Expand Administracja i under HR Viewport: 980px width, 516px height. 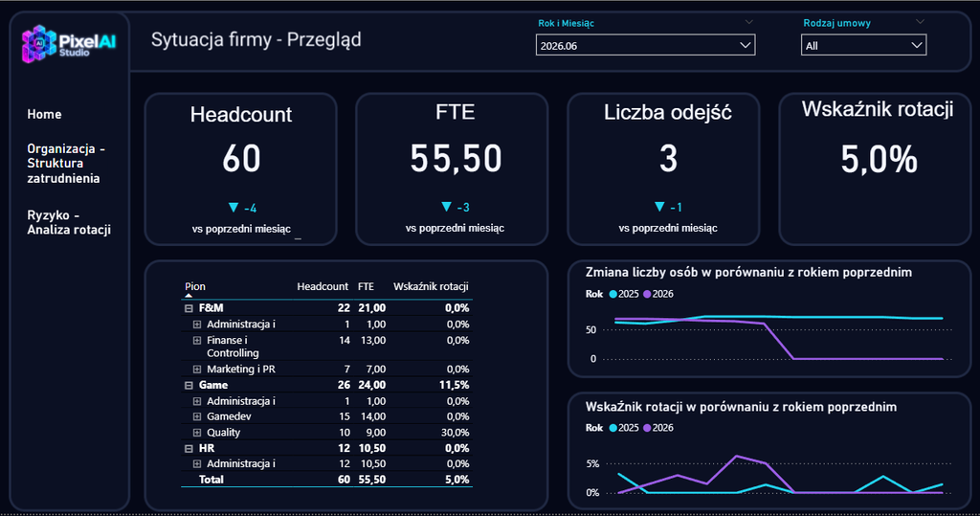tap(197, 464)
